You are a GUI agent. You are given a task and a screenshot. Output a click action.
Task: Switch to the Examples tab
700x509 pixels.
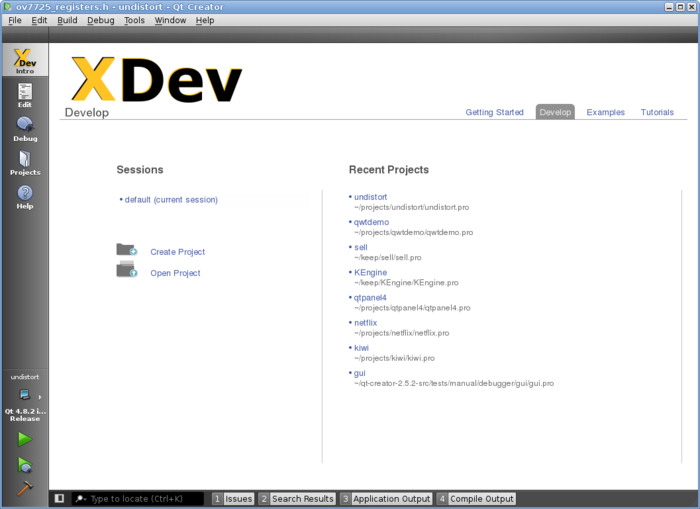tap(605, 112)
